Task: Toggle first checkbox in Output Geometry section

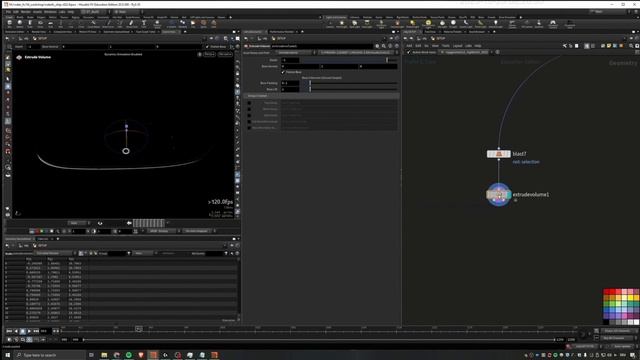Action: pos(249,103)
